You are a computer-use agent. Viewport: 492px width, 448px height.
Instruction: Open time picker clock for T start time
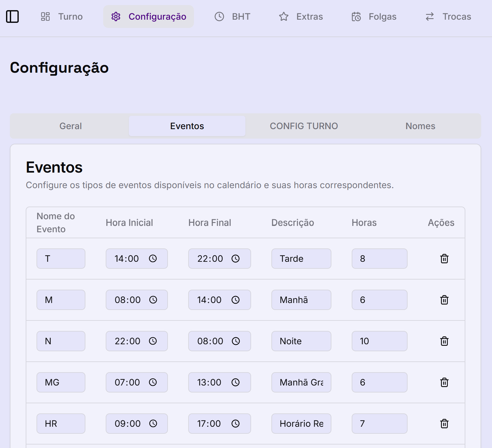[x=153, y=259]
